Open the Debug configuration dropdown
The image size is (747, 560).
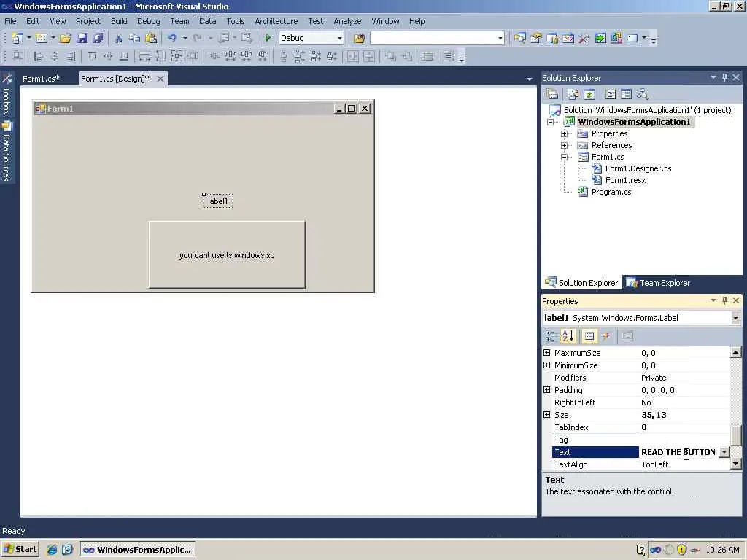pyautogui.click(x=340, y=38)
